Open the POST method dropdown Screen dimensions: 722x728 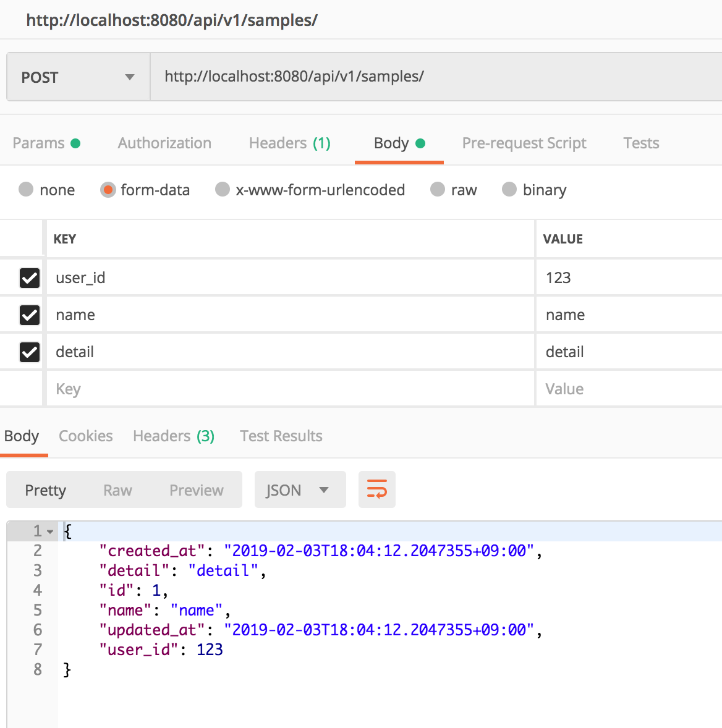point(78,77)
